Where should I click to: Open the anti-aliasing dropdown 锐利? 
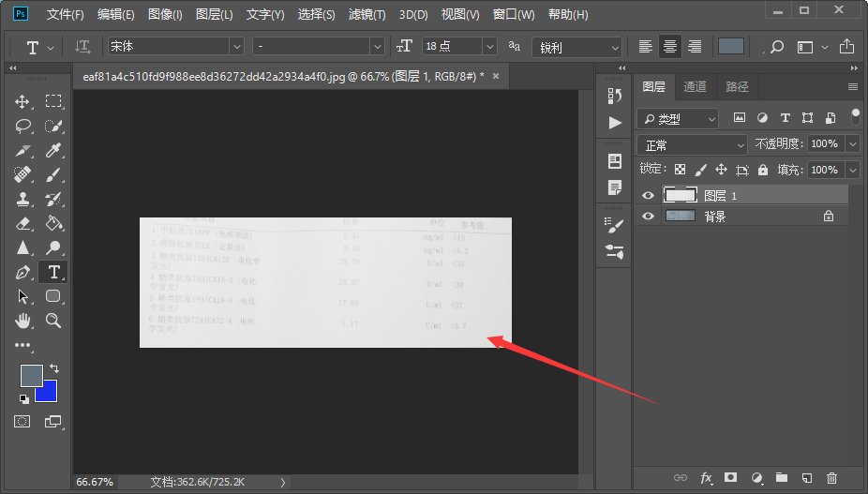[x=576, y=48]
